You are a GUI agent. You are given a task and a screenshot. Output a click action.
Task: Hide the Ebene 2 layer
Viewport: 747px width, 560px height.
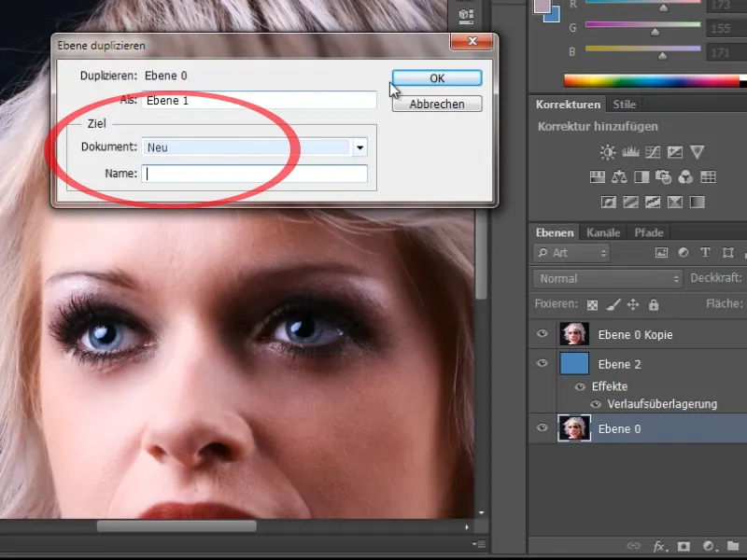coord(543,363)
